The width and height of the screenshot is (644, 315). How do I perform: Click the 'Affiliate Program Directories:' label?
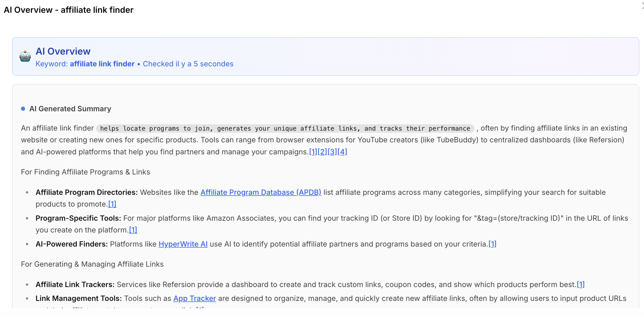(87, 192)
